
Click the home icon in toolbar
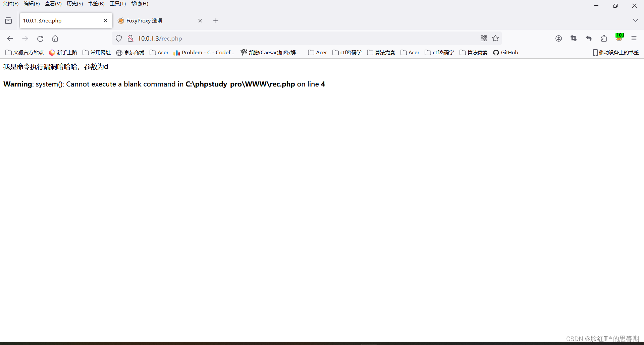click(x=55, y=39)
